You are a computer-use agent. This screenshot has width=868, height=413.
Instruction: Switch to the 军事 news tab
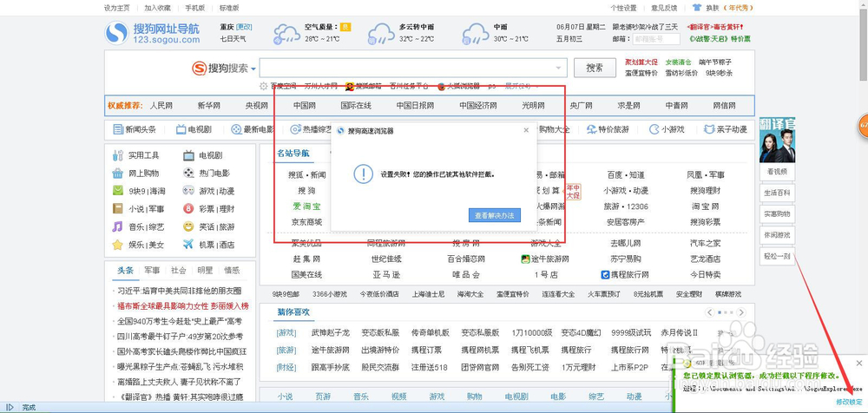(x=152, y=271)
